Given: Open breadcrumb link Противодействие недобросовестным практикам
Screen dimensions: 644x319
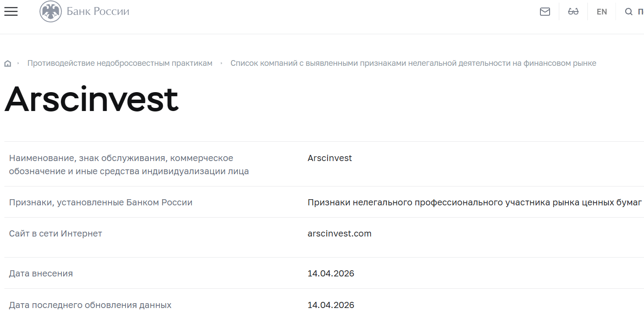Looking at the screenshot, I should pyautogui.click(x=119, y=63).
